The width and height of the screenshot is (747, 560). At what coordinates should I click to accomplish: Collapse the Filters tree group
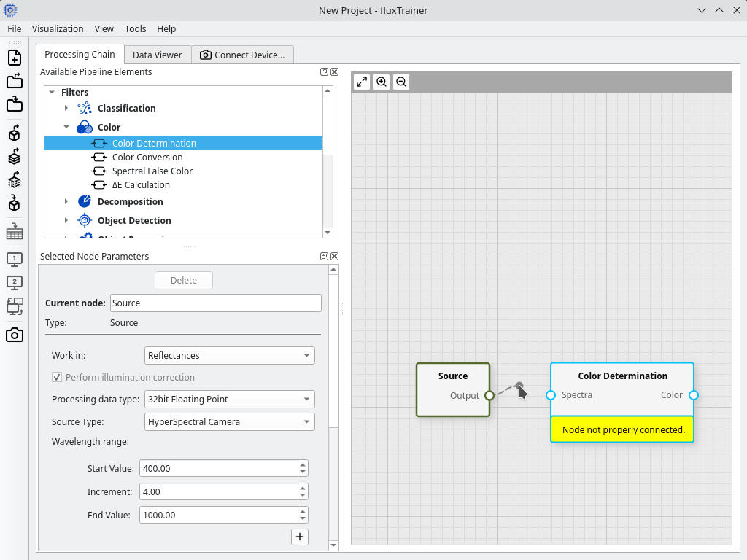52,92
